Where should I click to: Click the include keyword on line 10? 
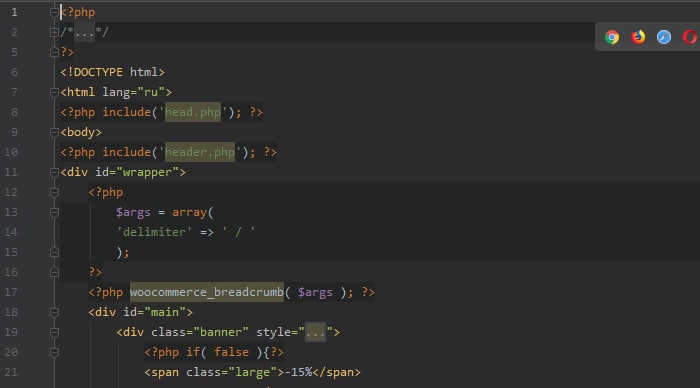tap(126, 152)
